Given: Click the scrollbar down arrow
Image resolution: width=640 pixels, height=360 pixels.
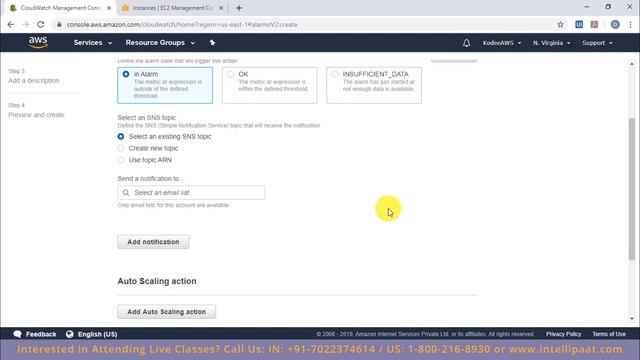Looking at the screenshot, I should (631, 318).
